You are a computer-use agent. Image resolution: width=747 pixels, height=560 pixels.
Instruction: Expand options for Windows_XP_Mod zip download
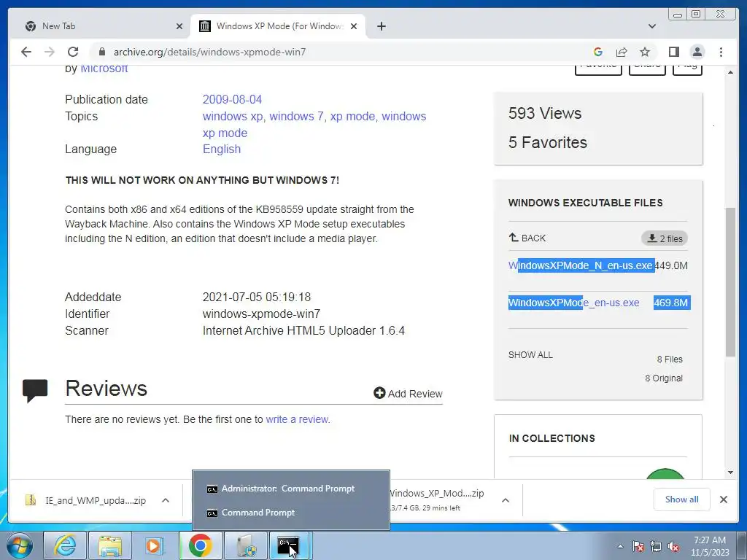(506, 500)
